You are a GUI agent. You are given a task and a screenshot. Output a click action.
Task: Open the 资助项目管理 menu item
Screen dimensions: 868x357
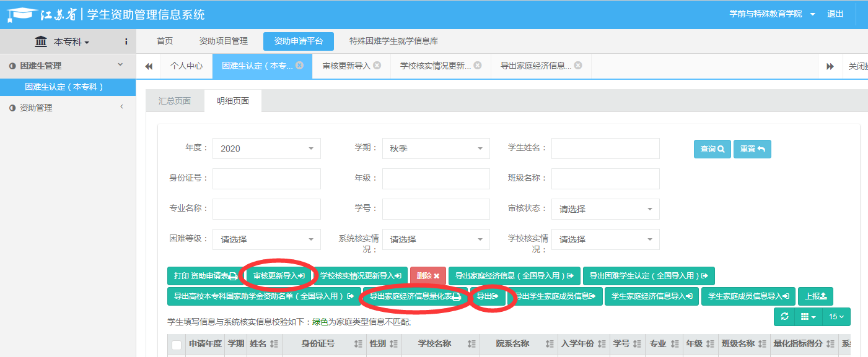coord(223,41)
